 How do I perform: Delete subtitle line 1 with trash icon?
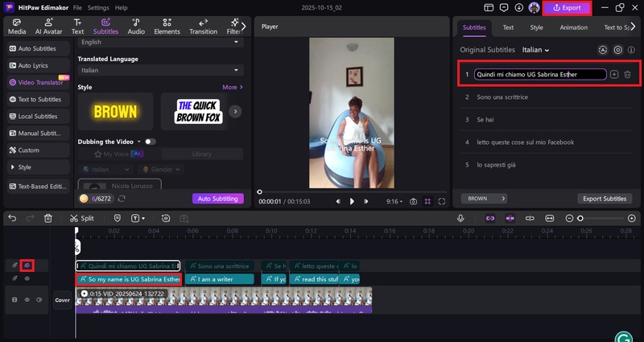tap(627, 74)
